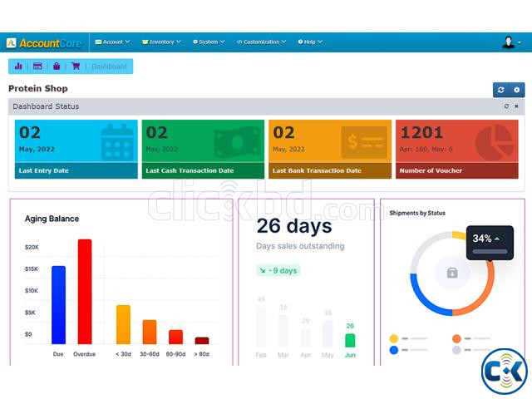532x399 pixels.
Task: Click the Last Bank Transaction Date card
Action: click(x=330, y=150)
